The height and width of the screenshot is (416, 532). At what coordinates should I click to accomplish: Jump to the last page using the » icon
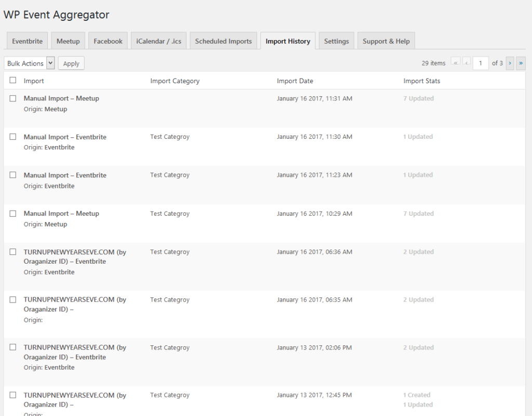pos(521,62)
